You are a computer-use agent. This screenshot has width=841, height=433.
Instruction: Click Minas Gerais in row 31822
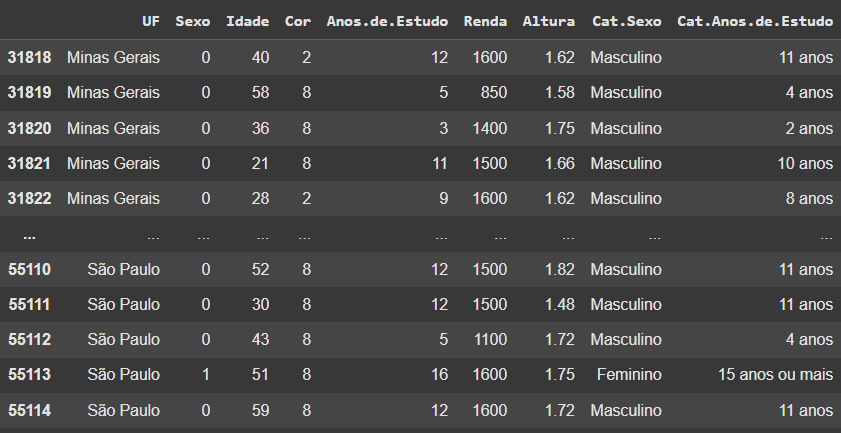(x=113, y=199)
